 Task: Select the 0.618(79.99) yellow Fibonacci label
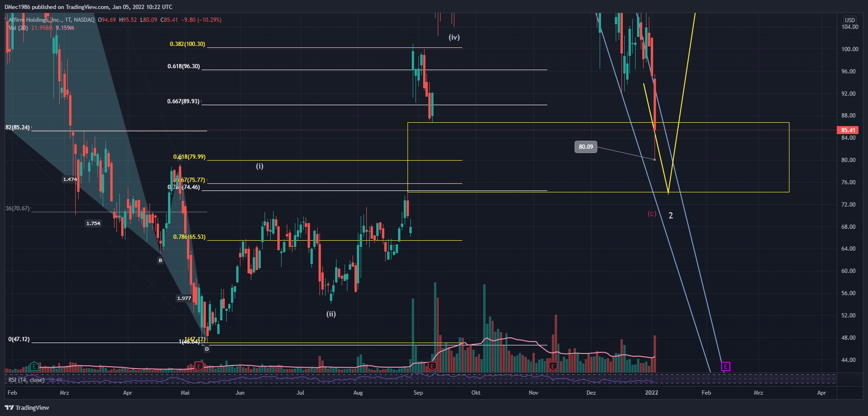(189, 157)
